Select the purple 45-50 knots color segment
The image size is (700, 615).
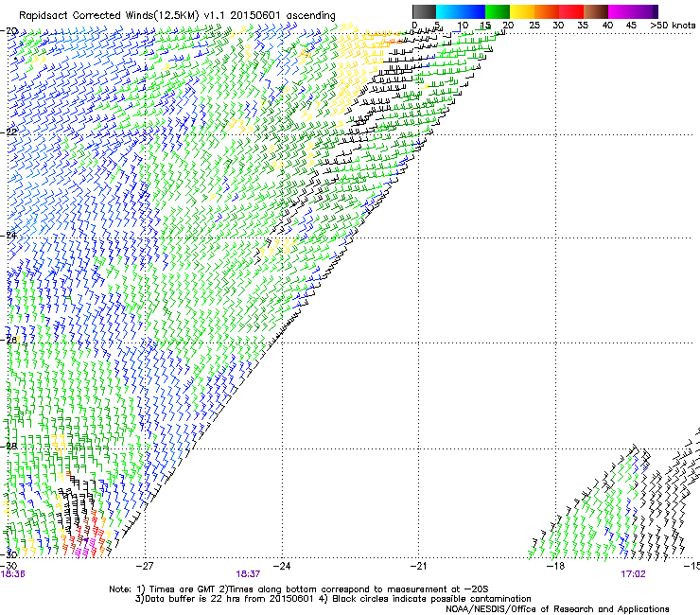click(645, 11)
